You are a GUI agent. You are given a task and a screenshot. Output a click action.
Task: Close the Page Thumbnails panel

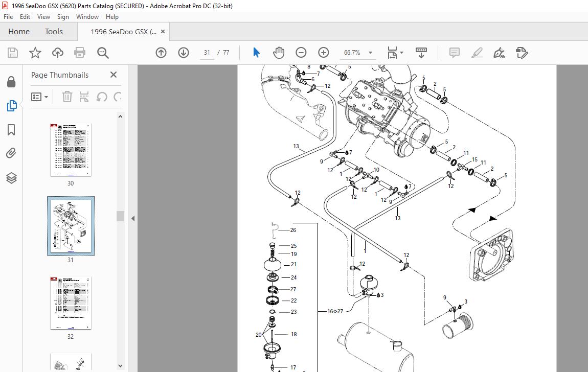(113, 75)
